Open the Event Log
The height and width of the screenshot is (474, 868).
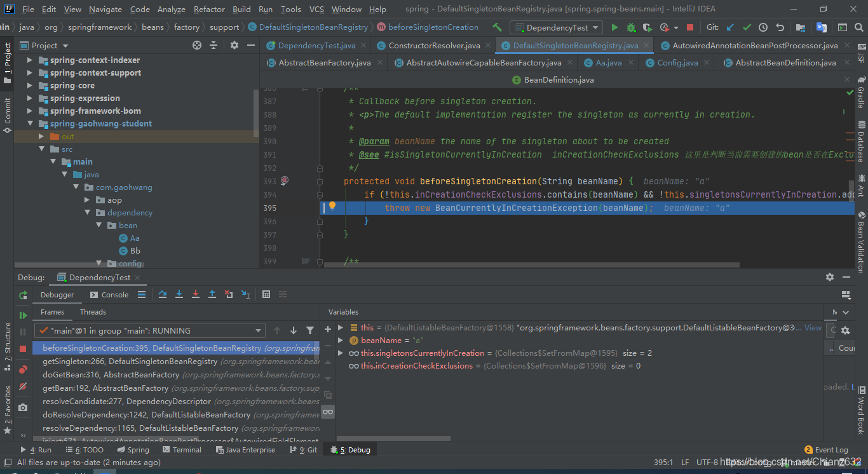coord(826,450)
